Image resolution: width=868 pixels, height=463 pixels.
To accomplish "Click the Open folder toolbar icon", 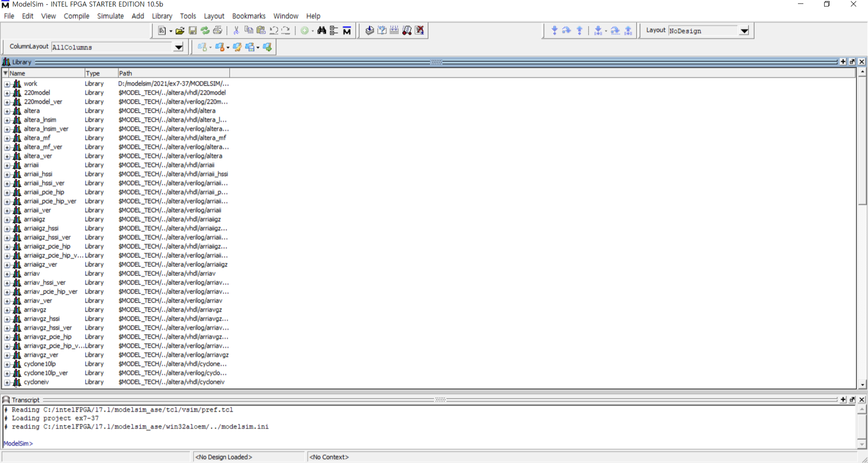I will pos(180,30).
